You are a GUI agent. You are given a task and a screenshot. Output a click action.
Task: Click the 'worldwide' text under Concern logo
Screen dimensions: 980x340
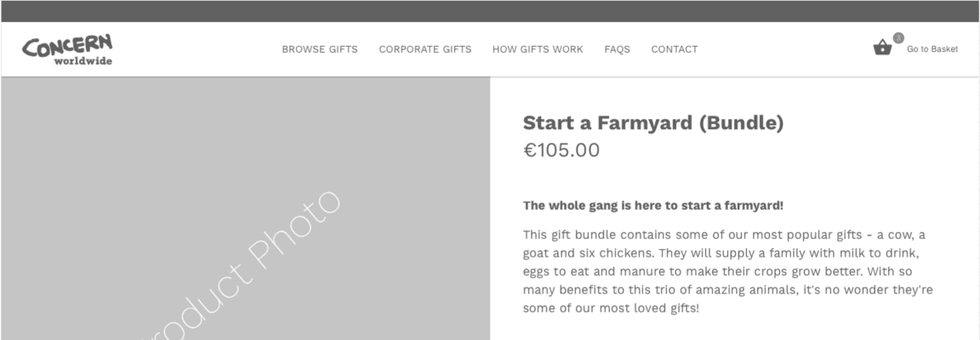[x=83, y=60]
